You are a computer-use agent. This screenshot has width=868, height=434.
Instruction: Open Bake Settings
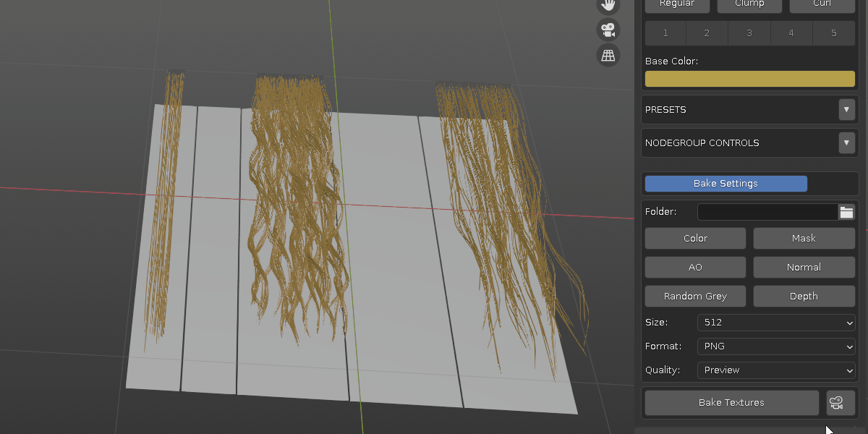(726, 183)
